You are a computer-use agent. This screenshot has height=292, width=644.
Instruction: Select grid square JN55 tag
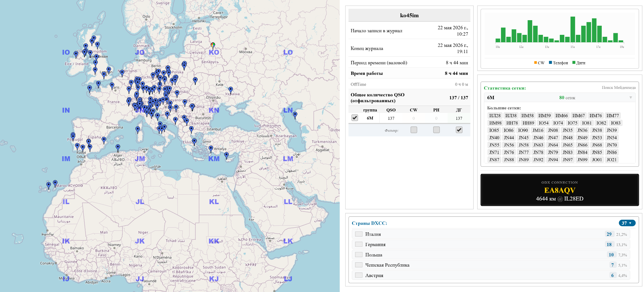coord(494,145)
